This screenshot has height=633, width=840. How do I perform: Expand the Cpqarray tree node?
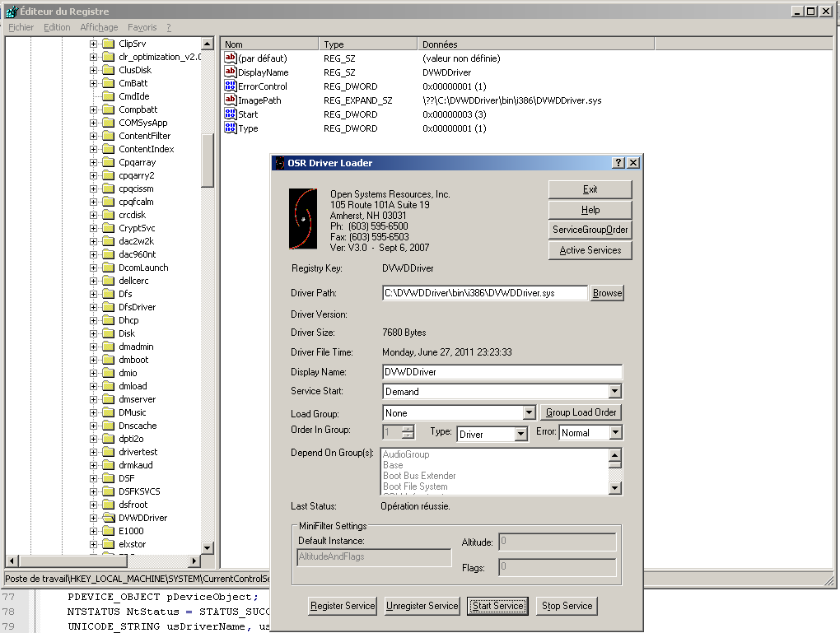93,162
